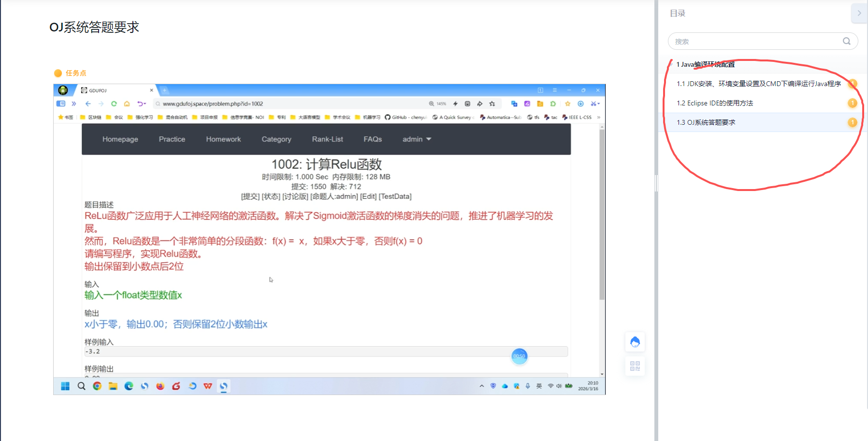Collapse the 目录 sidebar with the chevron

(859, 13)
